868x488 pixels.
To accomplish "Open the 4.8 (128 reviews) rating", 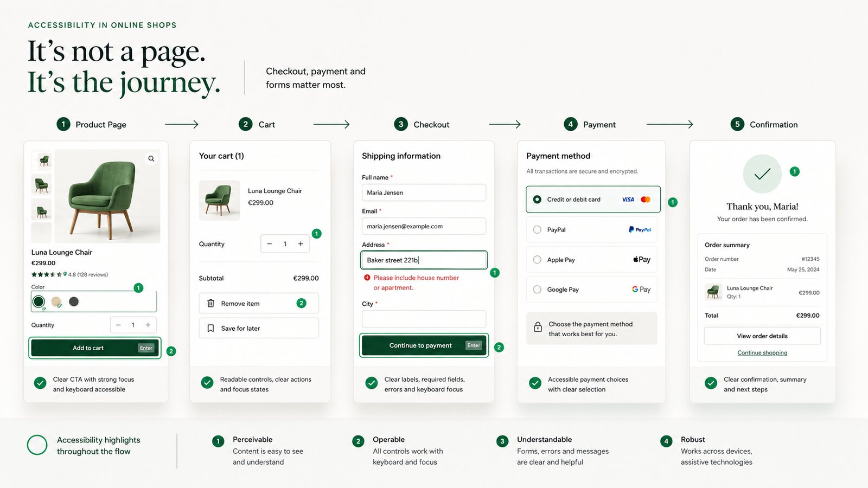I will 70,274.
